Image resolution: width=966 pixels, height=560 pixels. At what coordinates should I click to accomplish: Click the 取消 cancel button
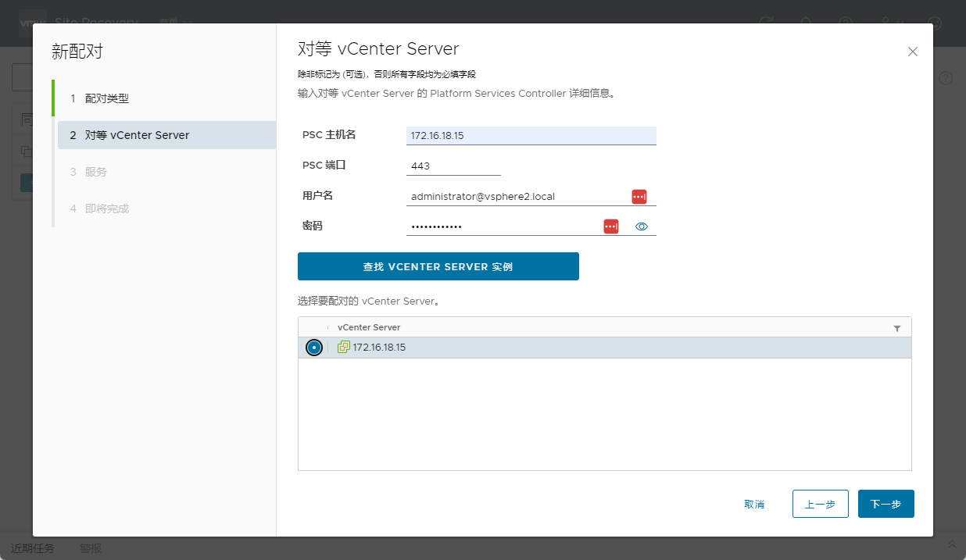[x=754, y=505]
